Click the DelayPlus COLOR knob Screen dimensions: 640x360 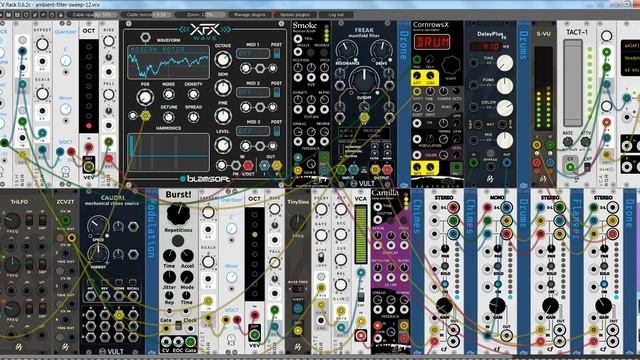click(505, 108)
